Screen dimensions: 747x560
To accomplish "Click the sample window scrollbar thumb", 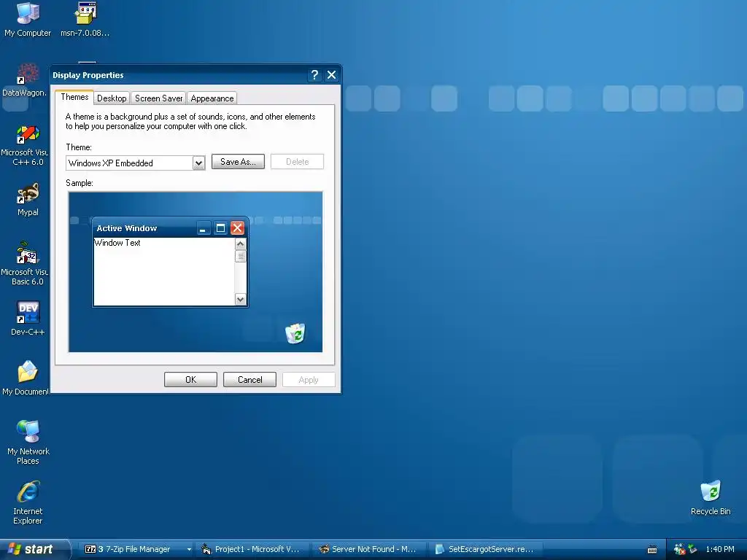I will (x=241, y=256).
